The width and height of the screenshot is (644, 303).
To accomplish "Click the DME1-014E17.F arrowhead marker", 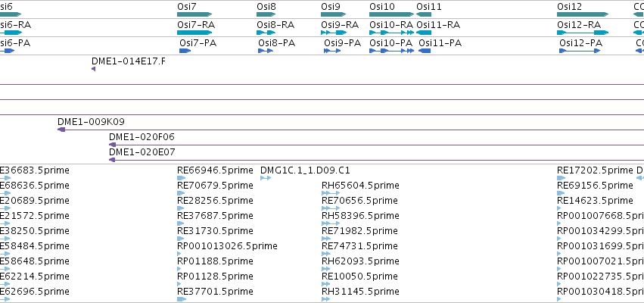I will pyautogui.click(x=94, y=69).
